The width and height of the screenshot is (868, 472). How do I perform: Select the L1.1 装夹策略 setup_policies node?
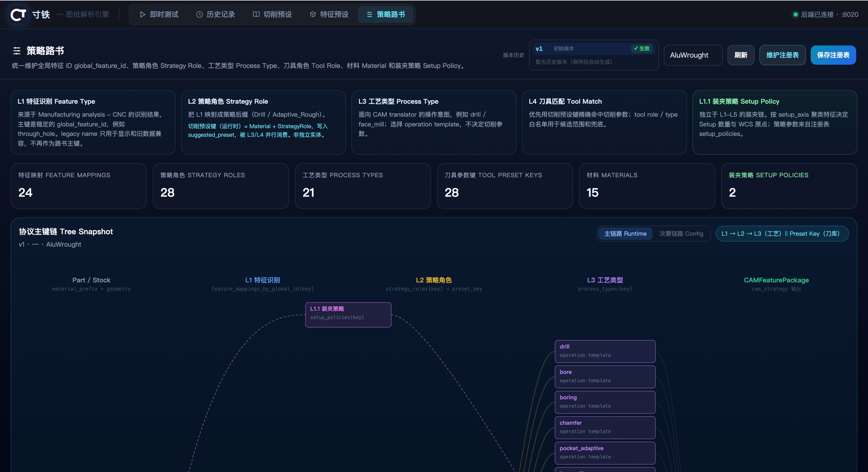pos(348,315)
